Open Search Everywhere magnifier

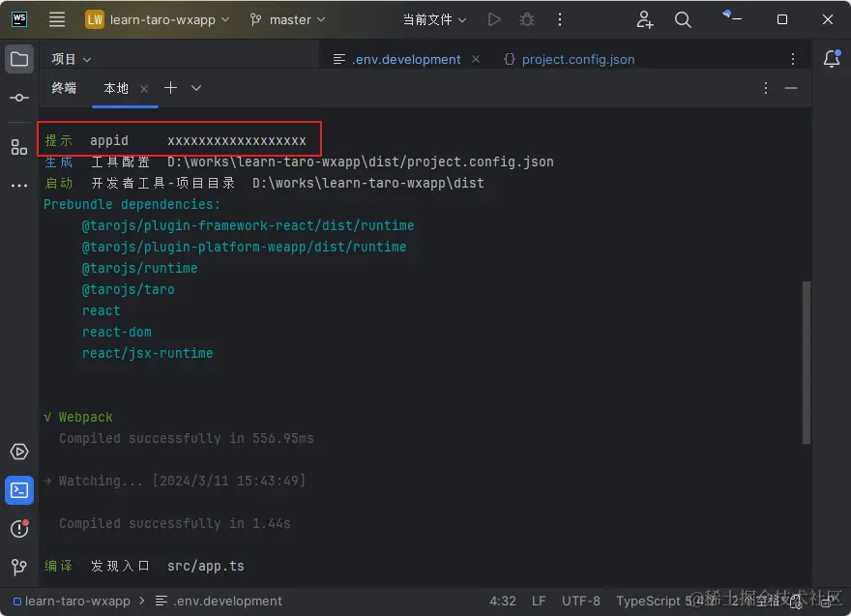click(x=683, y=19)
